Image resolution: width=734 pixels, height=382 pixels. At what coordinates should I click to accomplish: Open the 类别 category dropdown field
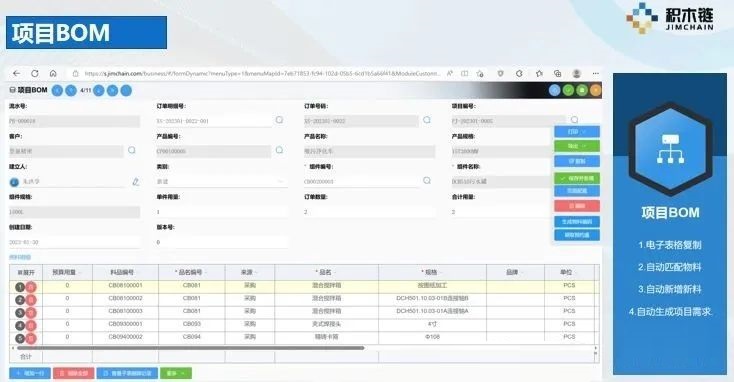221,181
